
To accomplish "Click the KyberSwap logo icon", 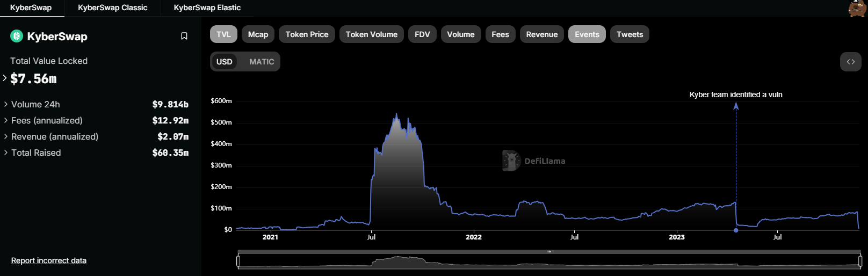I will 17,36.
